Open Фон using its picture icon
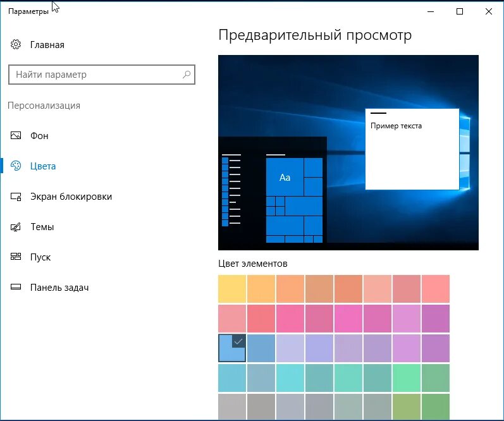Screen dimensions: 504x421 click(x=16, y=135)
